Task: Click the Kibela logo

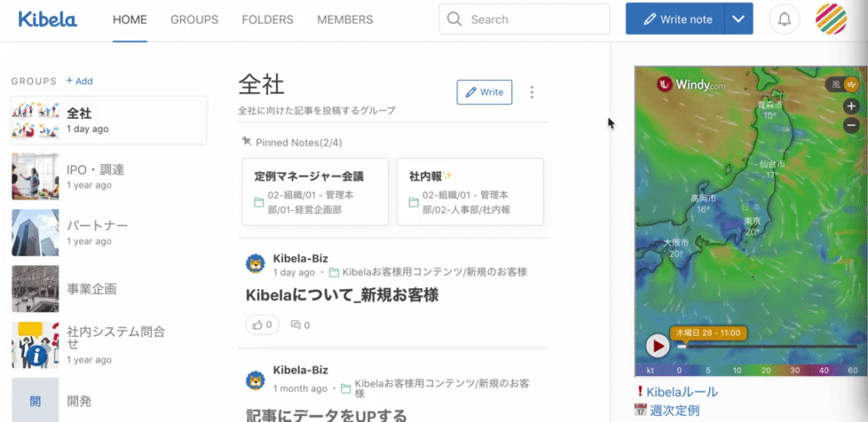Action: point(48,19)
